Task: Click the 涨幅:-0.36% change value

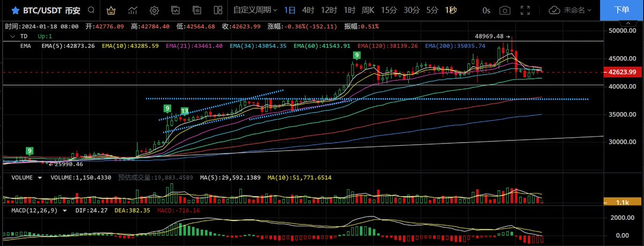Action: tap(303, 26)
